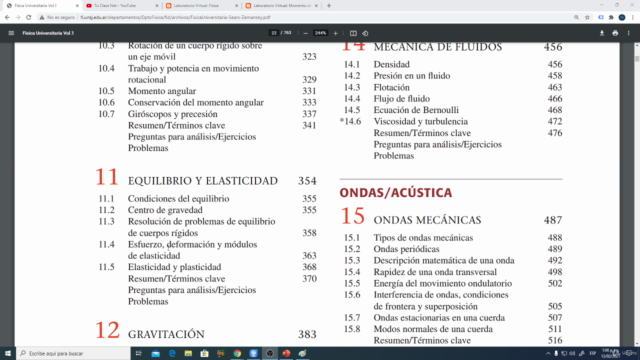The height and width of the screenshot is (360, 640).
Task: Click the not secure warning icon
Action: 42,17
